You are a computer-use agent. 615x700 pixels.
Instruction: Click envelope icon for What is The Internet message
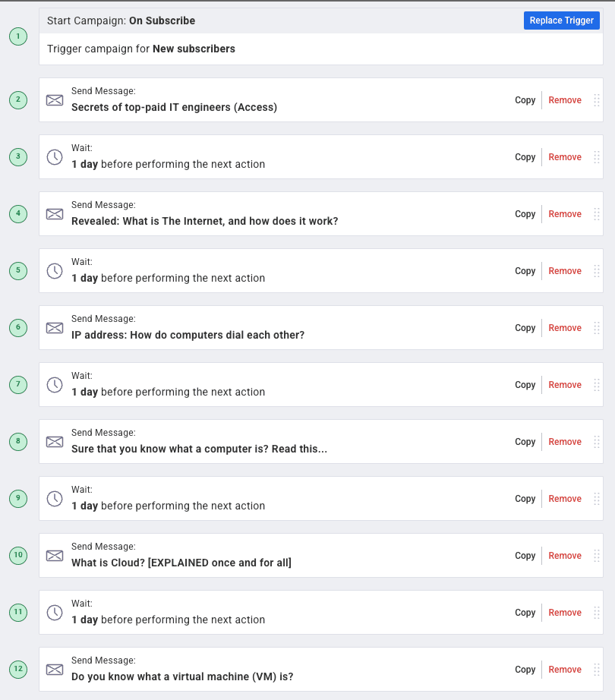tap(55, 214)
